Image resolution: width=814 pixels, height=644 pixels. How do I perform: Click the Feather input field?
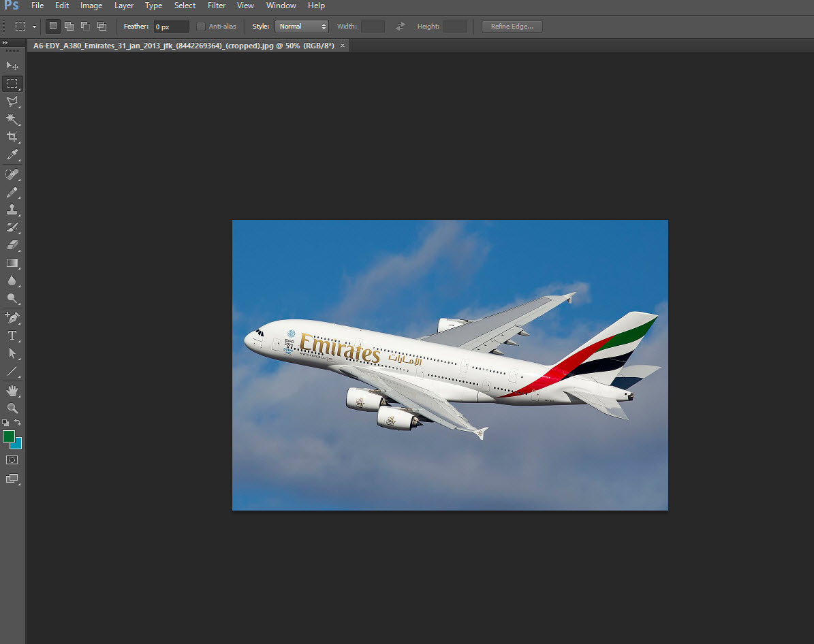pyautogui.click(x=171, y=27)
